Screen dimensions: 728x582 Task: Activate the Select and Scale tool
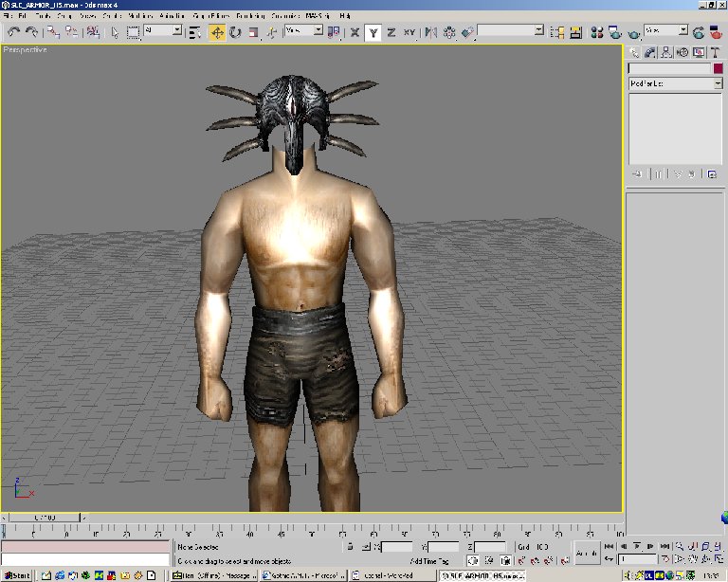click(253, 32)
